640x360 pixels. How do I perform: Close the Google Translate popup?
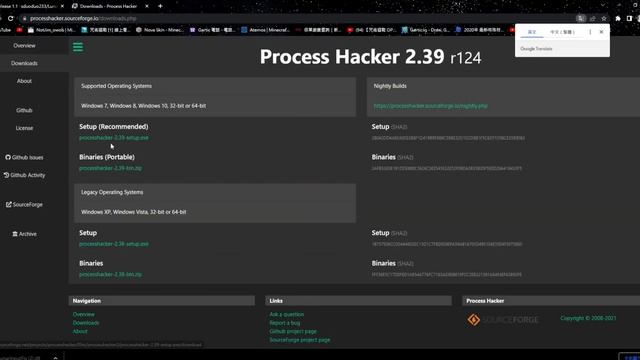(x=601, y=32)
